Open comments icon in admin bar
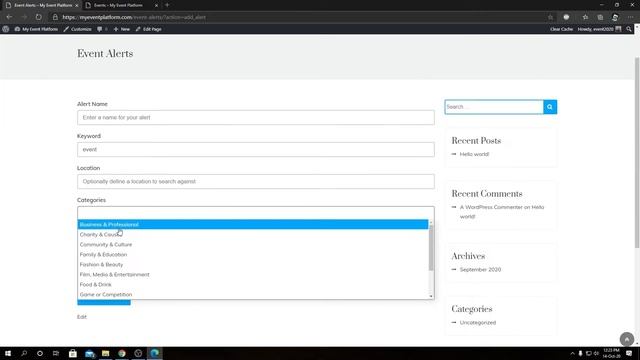This screenshot has height=360, width=640. (102, 29)
